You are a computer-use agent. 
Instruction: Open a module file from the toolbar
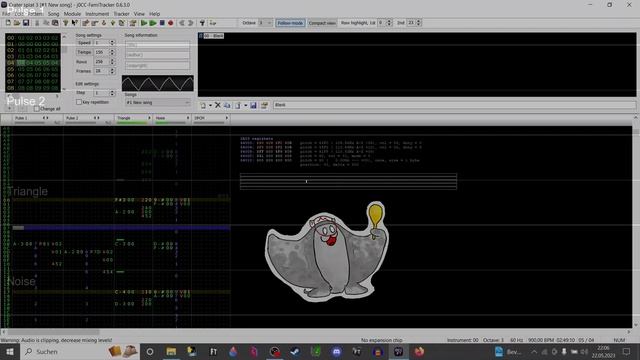(x=17, y=23)
